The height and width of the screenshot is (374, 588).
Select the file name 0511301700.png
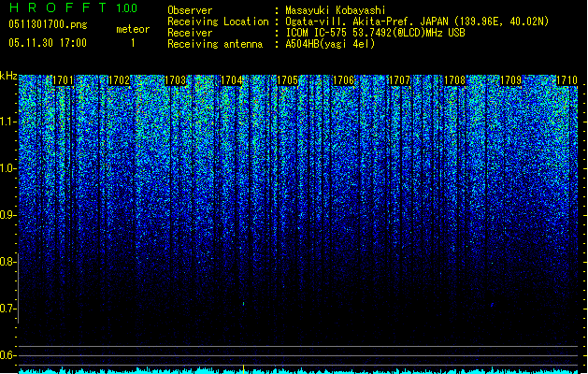tap(48, 25)
